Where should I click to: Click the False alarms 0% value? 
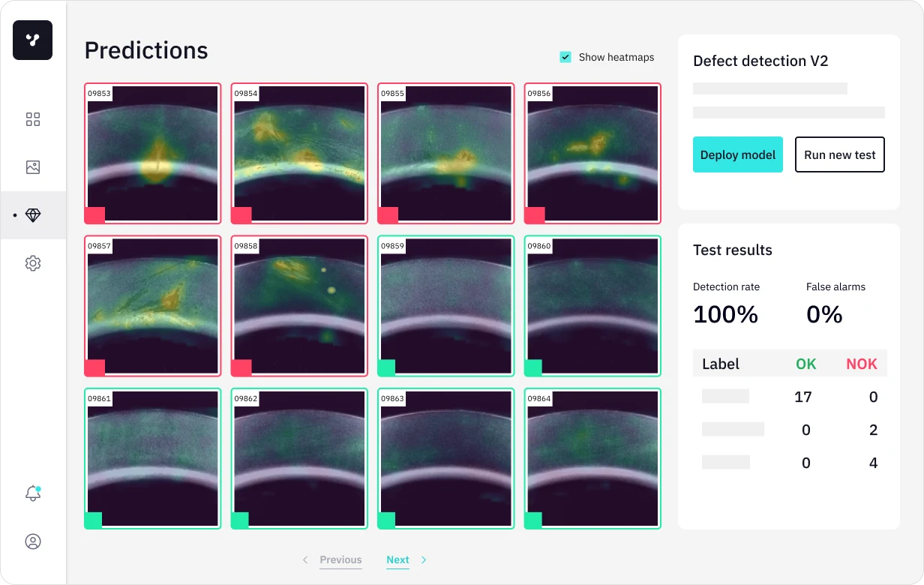[x=824, y=315]
